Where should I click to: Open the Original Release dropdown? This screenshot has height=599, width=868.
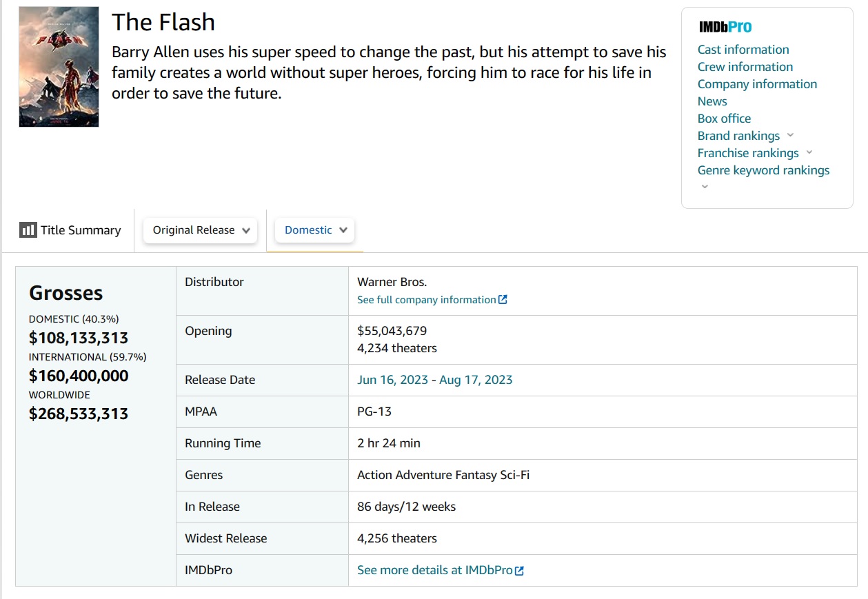click(200, 230)
